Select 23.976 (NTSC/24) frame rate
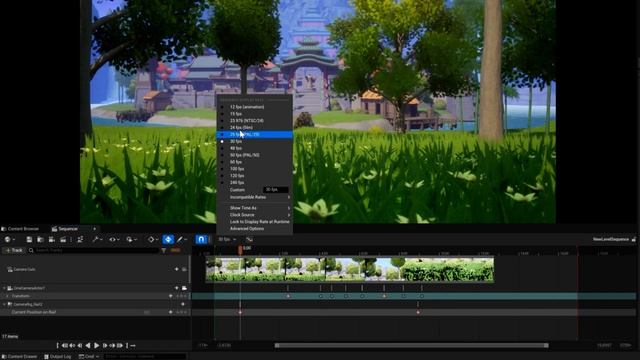Viewport: 640px width, 360px height. point(254,121)
